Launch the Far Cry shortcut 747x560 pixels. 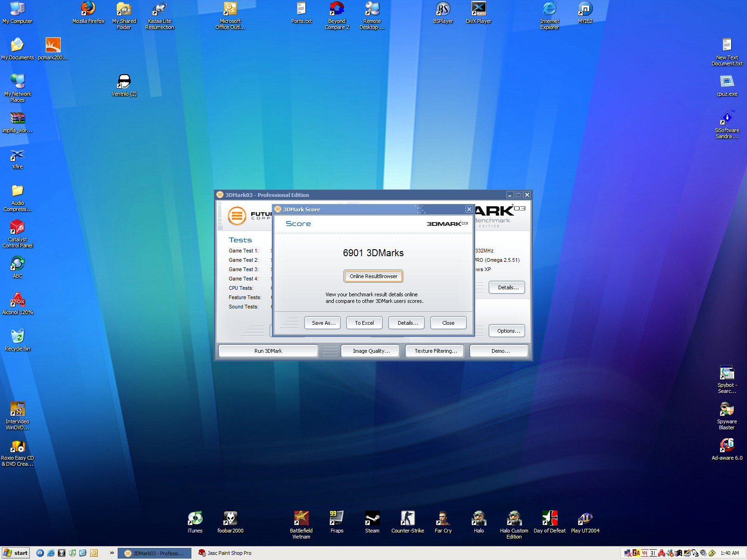coord(443,522)
